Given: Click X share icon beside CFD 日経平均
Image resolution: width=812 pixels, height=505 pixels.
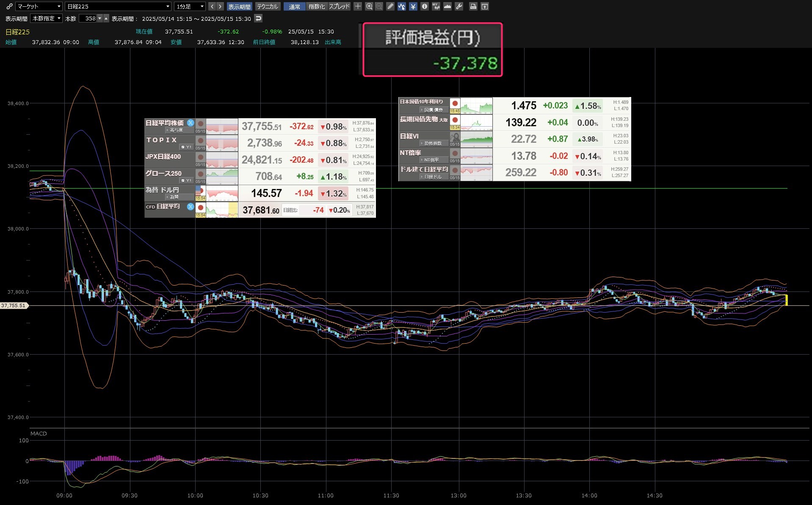Looking at the screenshot, I should pos(191,206).
